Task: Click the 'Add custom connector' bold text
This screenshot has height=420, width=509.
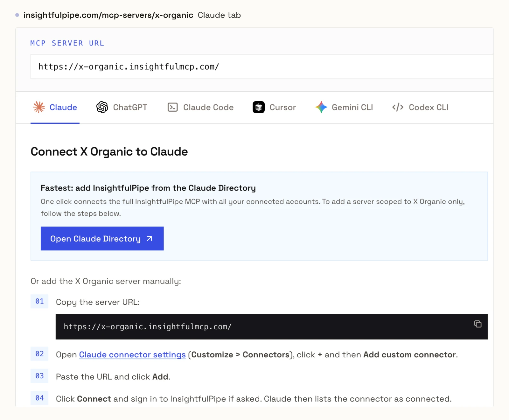Action: click(x=410, y=355)
